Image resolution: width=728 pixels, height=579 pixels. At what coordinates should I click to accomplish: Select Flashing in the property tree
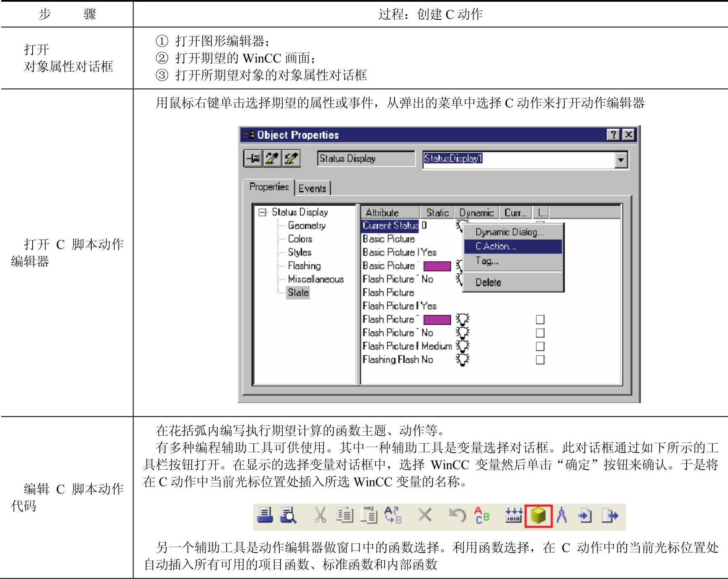click(304, 266)
